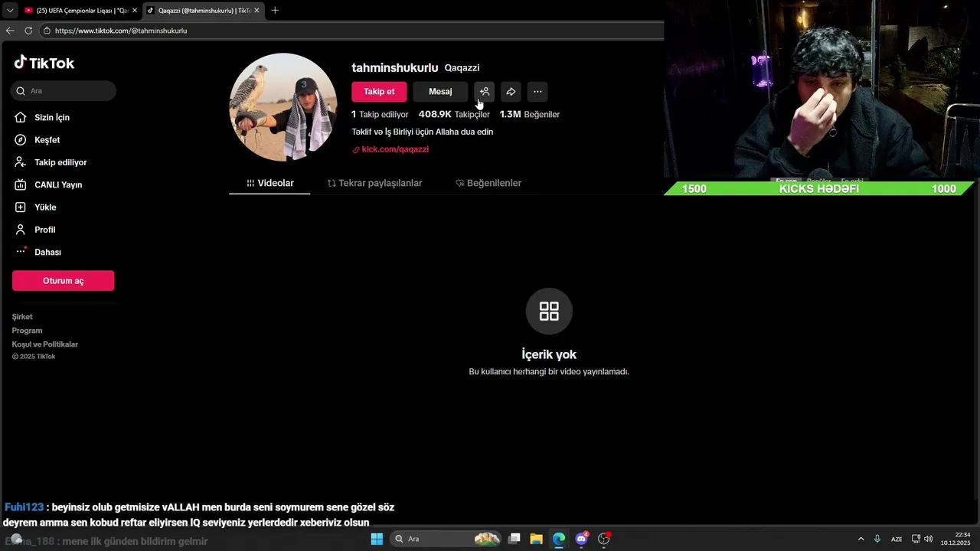The height and width of the screenshot is (551, 980).
Task: Click the profile avatar photo
Action: coord(283,107)
